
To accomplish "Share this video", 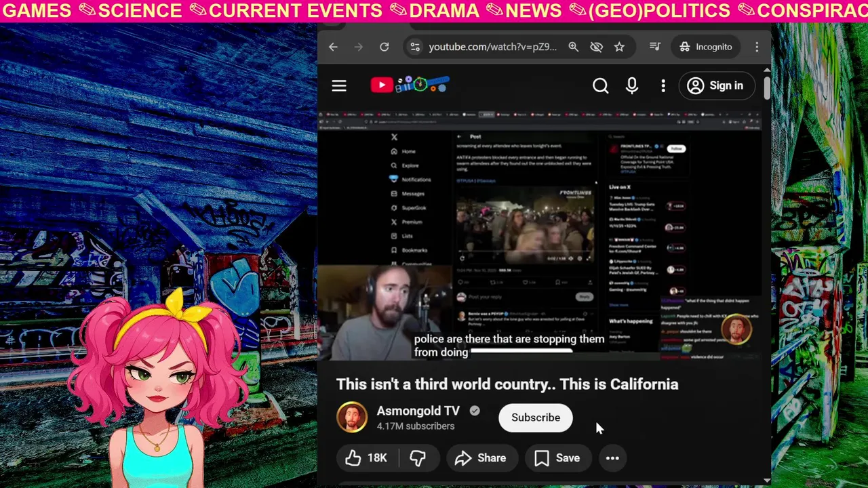I will [x=481, y=458].
